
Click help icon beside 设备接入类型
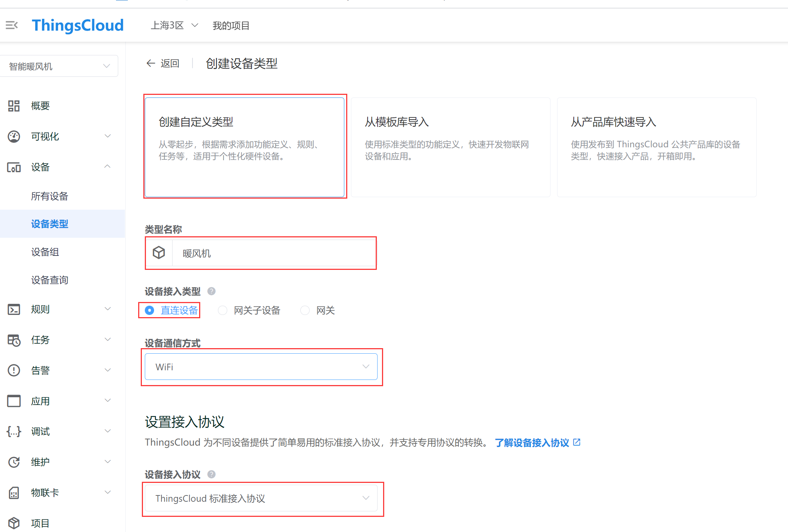[211, 291]
